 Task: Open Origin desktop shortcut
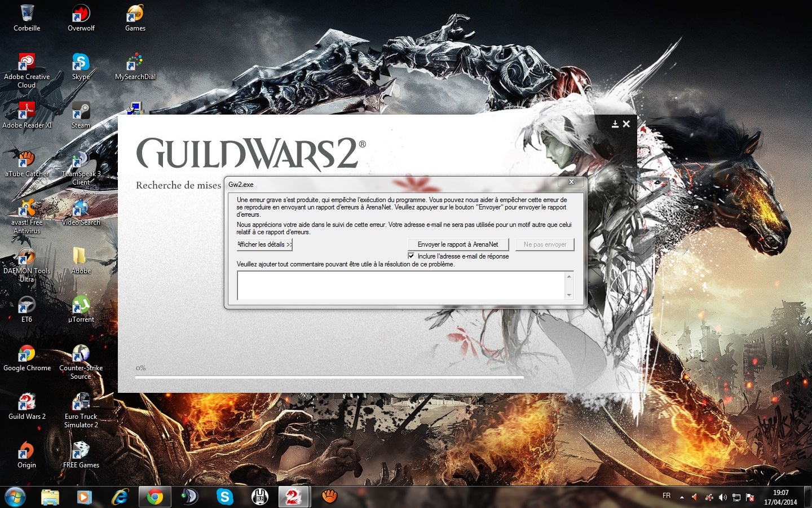point(27,455)
